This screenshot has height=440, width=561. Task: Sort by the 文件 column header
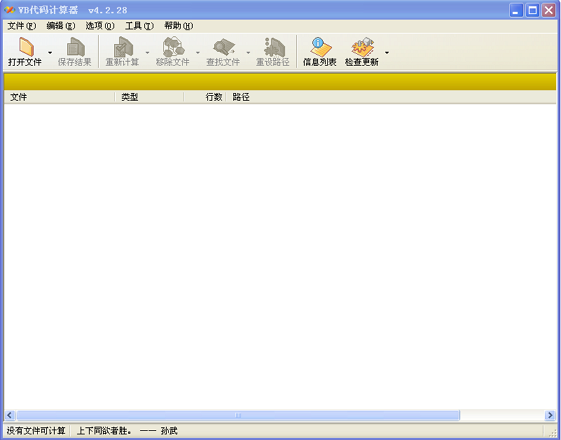tap(59, 97)
